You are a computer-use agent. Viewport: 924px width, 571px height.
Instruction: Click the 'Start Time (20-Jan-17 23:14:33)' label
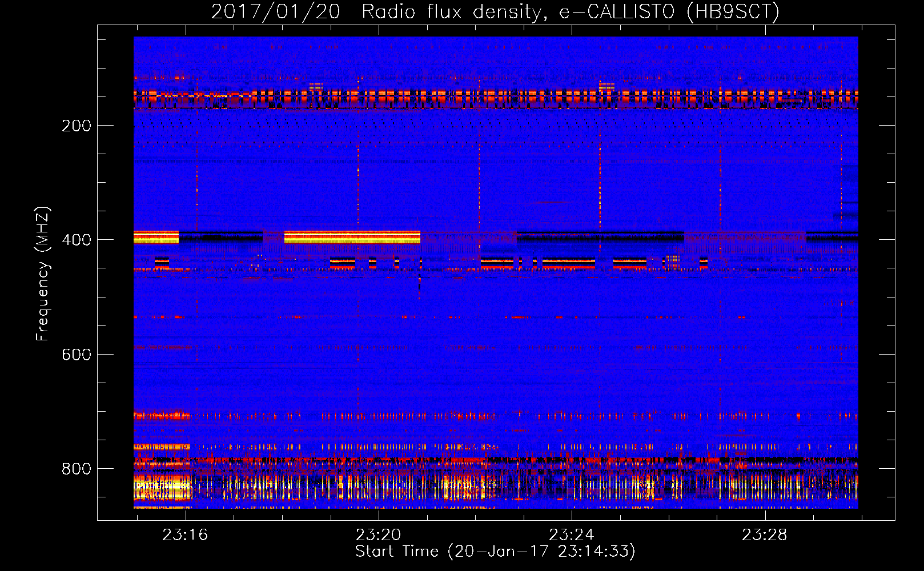[495, 552]
